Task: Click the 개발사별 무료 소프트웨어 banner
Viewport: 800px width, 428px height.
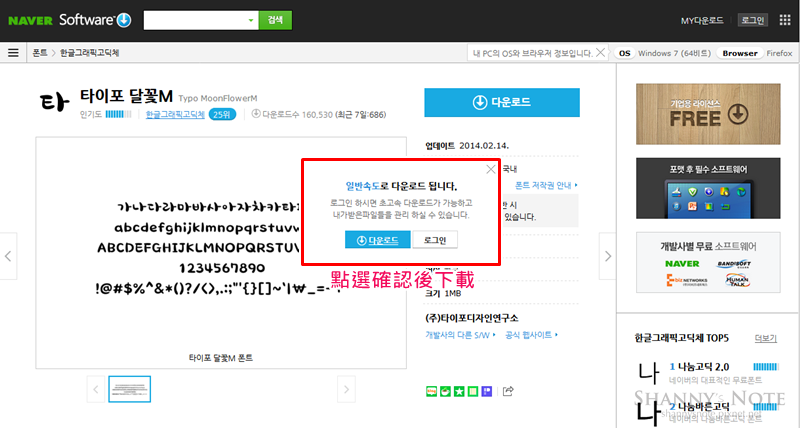Action: pos(708,262)
